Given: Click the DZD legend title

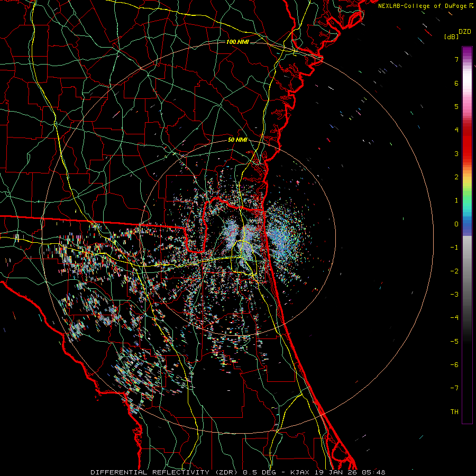Looking at the screenshot, I should coord(465,32).
